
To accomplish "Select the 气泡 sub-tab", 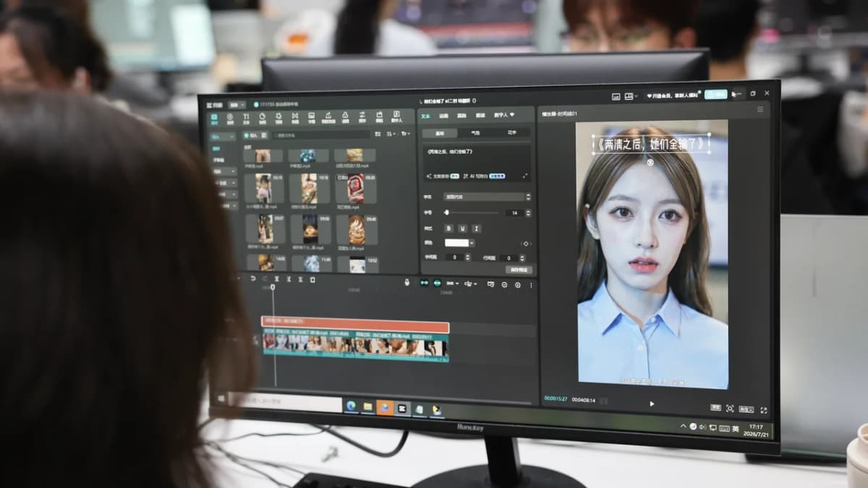I will [x=475, y=133].
